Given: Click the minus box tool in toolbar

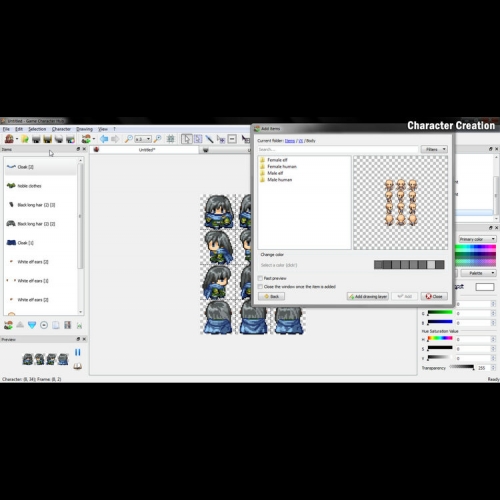Looking at the screenshot, I should coord(232,139).
